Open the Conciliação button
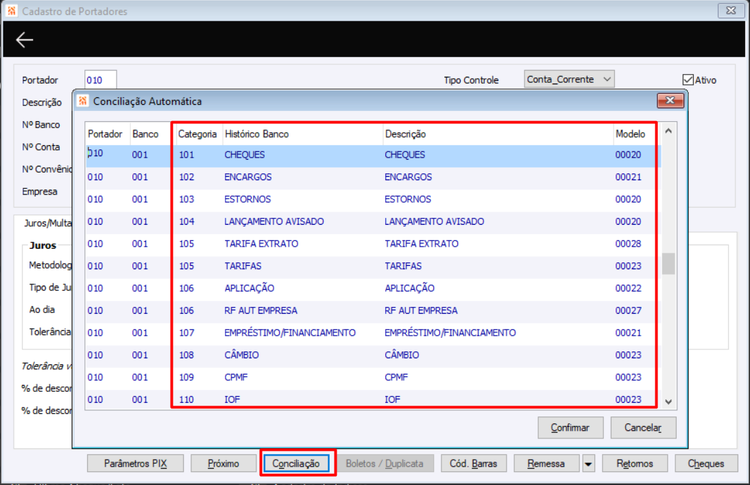The height and width of the screenshot is (485, 750). click(296, 463)
